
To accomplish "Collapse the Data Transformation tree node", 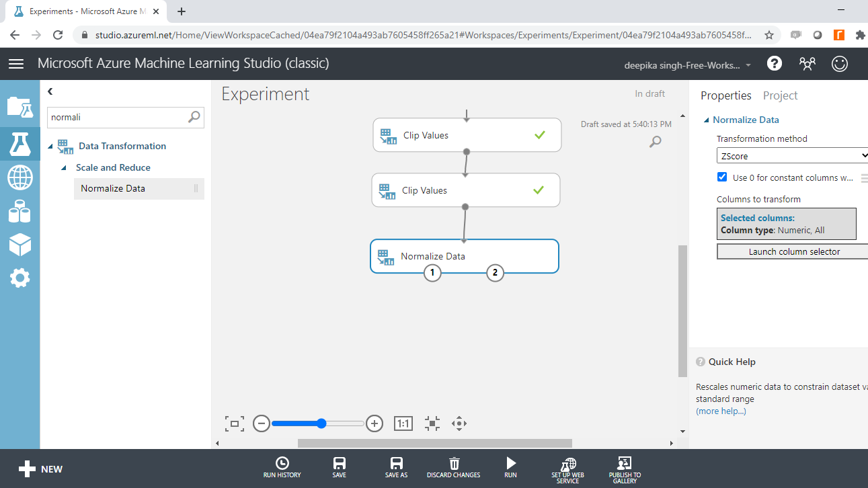I will click(50, 147).
